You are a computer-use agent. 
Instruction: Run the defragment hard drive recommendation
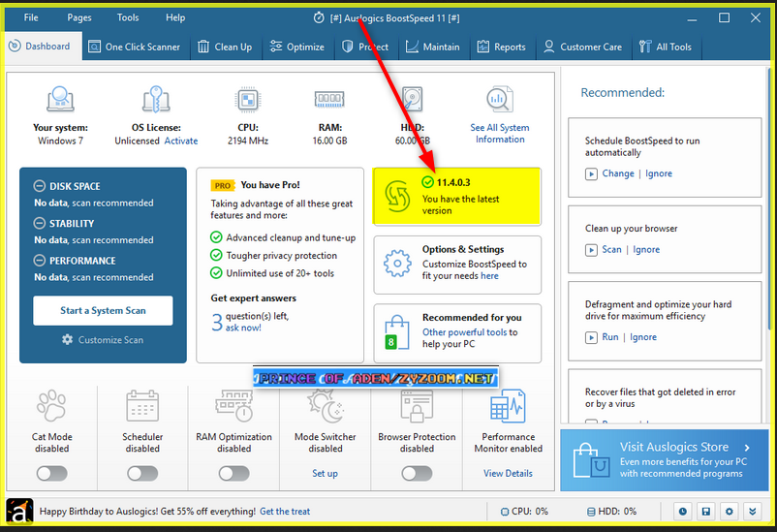(x=610, y=337)
